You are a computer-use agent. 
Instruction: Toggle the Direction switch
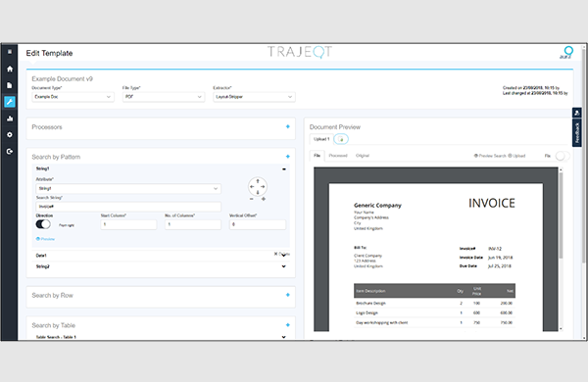(x=43, y=224)
